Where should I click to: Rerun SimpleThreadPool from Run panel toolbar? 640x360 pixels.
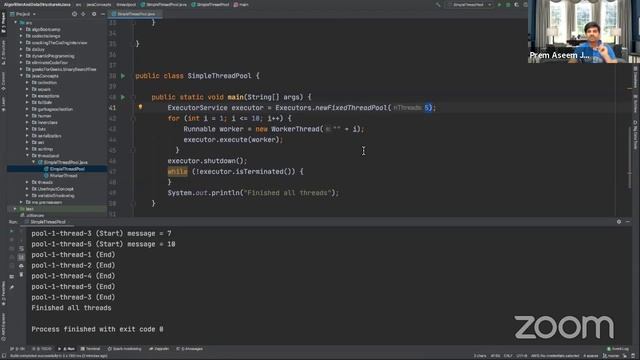pos(11,231)
